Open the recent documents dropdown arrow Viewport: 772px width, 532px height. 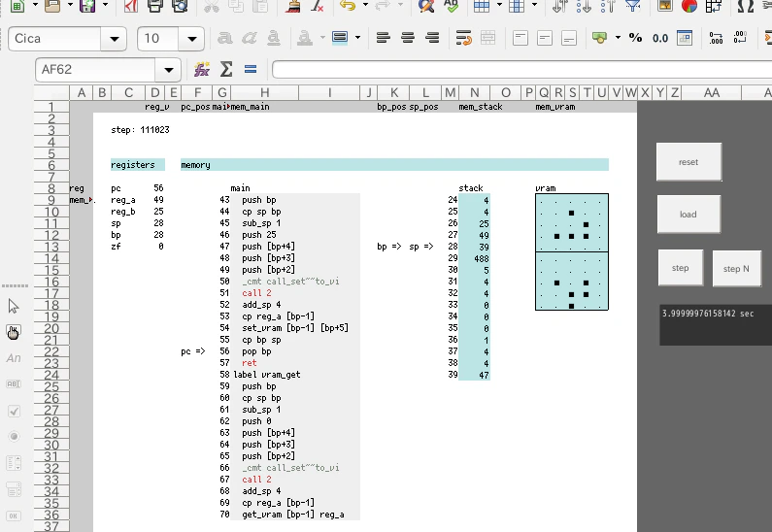[70, 5]
